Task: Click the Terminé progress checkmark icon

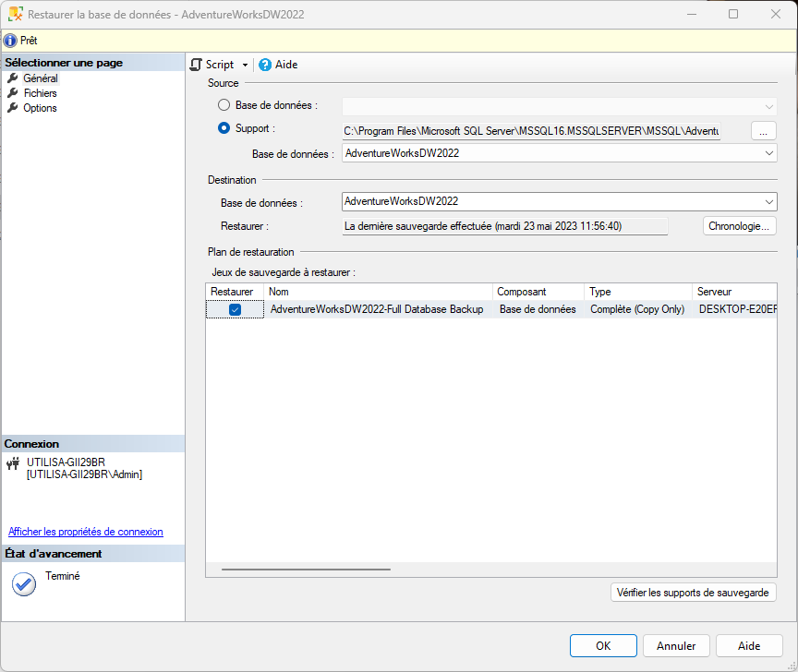Action: [23, 584]
